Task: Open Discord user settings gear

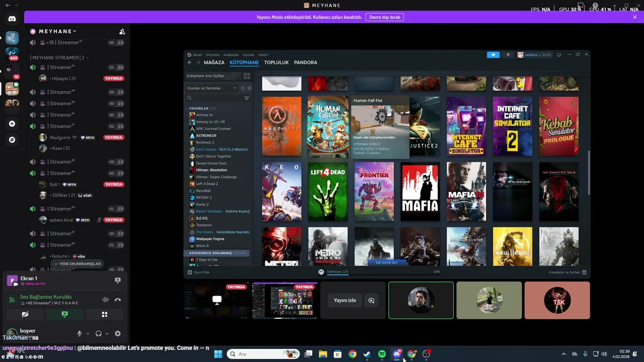Action: pyautogui.click(x=118, y=333)
